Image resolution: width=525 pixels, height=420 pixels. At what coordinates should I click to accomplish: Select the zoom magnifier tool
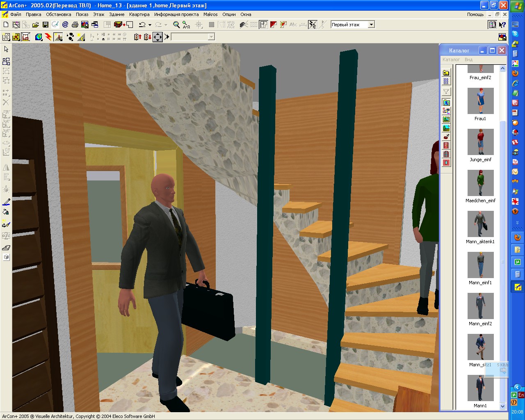pyautogui.click(x=176, y=25)
